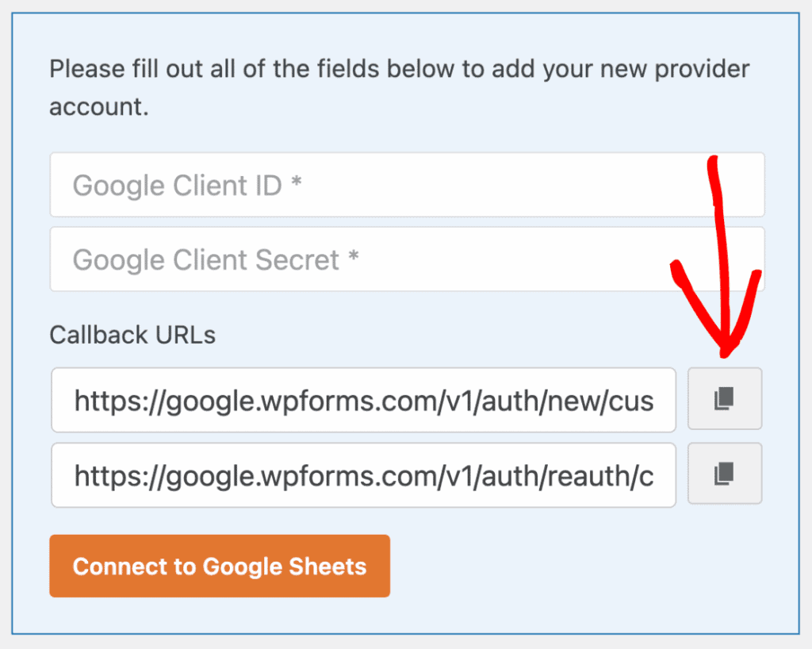The width and height of the screenshot is (812, 649).
Task: Copy the reauth callback URL
Action: click(725, 474)
